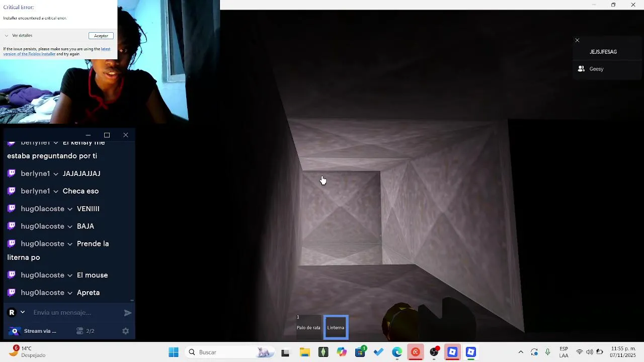Click the JEJSJFESAG header in player list
Image resolution: width=644 pixels, height=362 pixels.
coord(603,52)
